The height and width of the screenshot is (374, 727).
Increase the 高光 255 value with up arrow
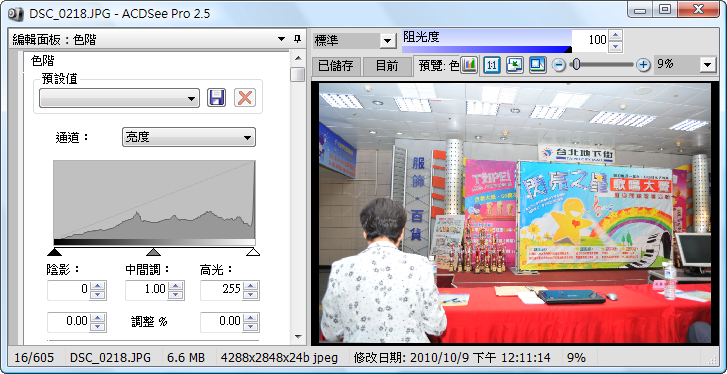[x=250, y=285]
